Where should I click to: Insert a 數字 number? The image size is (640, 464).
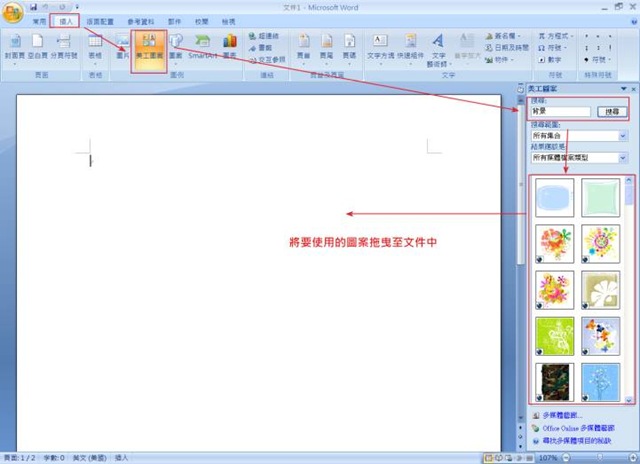click(x=550, y=60)
